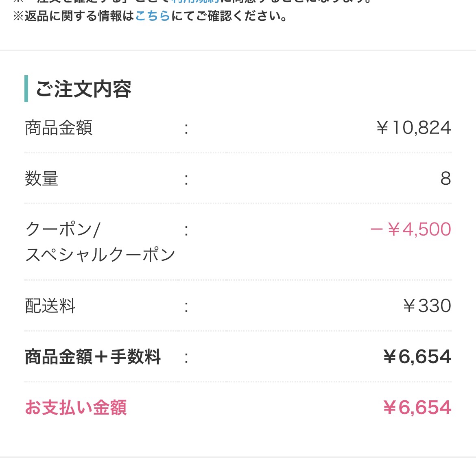
Task: Select the black ¥6,654 subtotal amount
Action: point(417,357)
